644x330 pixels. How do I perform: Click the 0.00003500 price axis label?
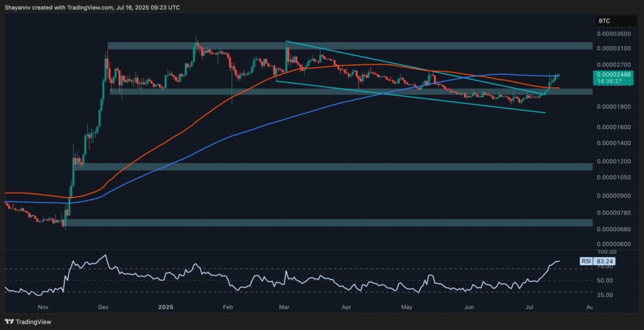pyautogui.click(x=613, y=33)
